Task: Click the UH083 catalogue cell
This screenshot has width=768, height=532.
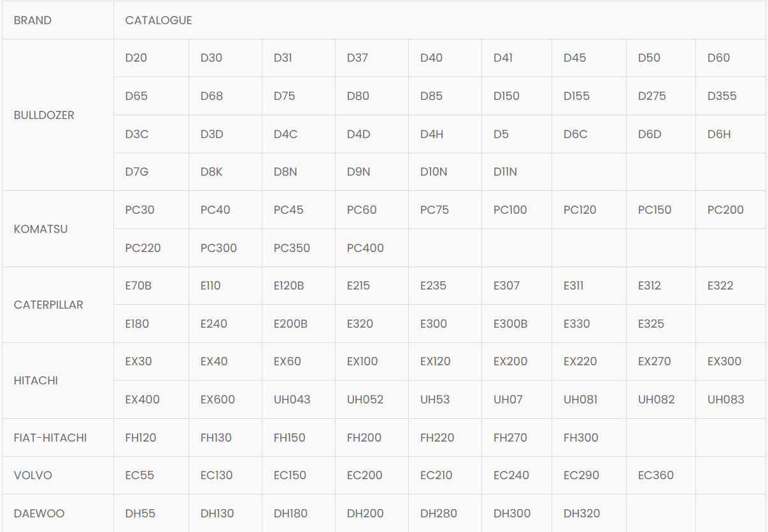Action: coord(730,400)
